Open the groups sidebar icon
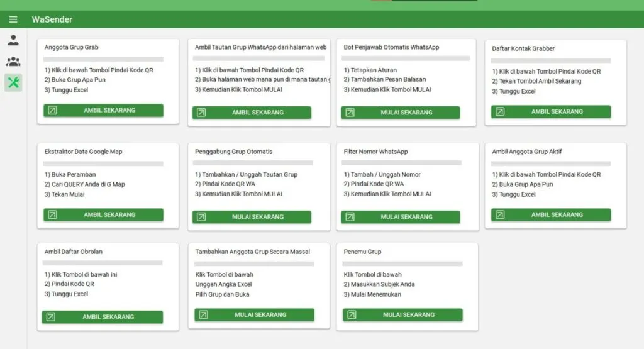The image size is (644, 349). tap(13, 62)
